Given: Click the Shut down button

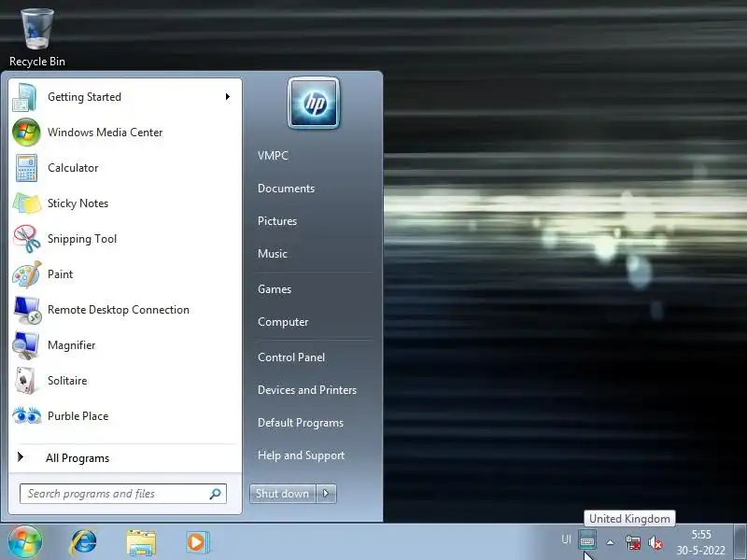Looking at the screenshot, I should (283, 494).
